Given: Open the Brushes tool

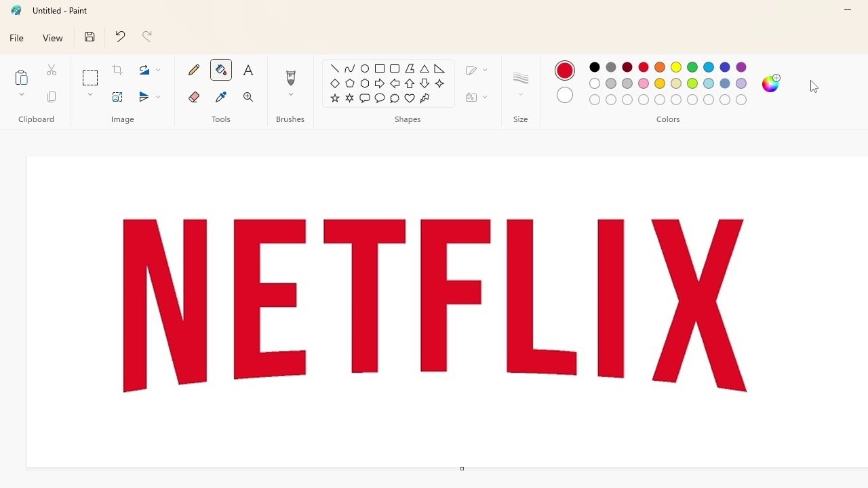Looking at the screenshot, I should click(x=291, y=77).
